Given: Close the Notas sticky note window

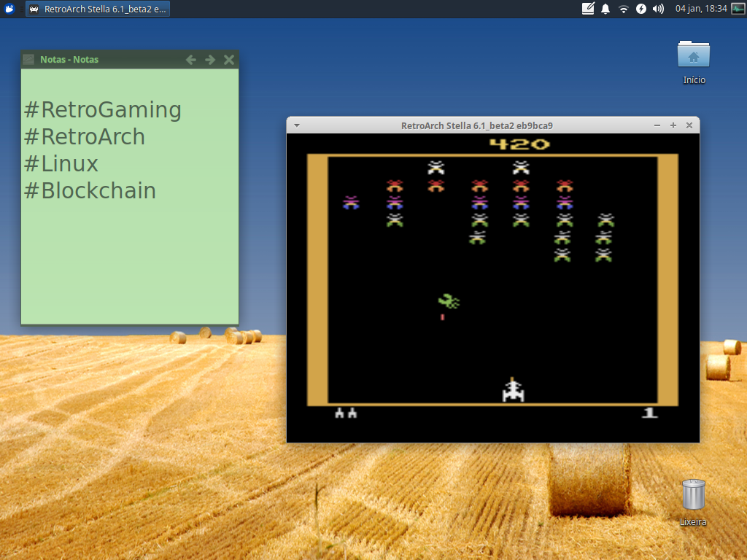Looking at the screenshot, I should coord(229,60).
